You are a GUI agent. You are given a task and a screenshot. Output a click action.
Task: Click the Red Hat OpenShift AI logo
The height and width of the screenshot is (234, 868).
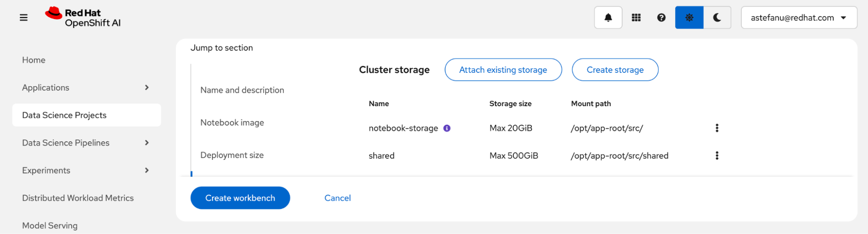point(83,18)
